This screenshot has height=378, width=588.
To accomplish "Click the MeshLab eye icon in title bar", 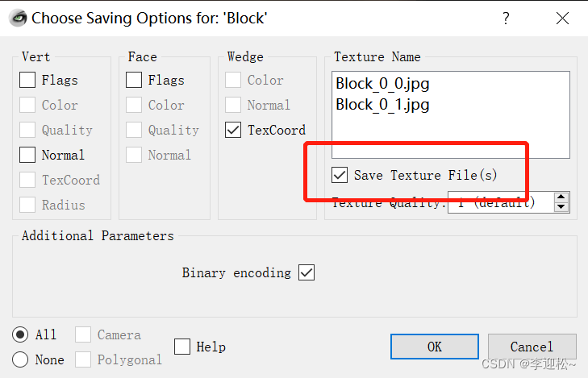I will pyautogui.click(x=17, y=17).
